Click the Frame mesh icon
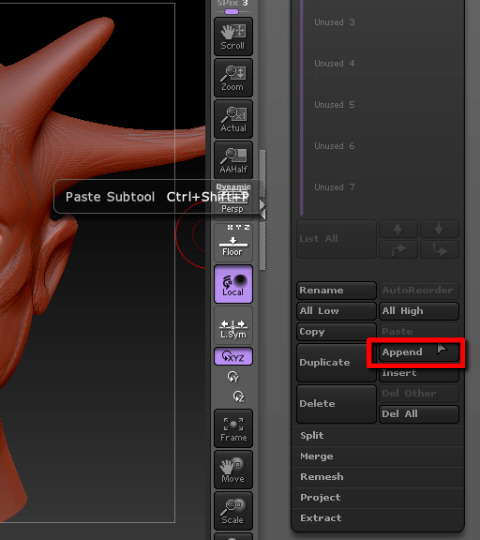The width and height of the screenshot is (480, 540). [233, 428]
